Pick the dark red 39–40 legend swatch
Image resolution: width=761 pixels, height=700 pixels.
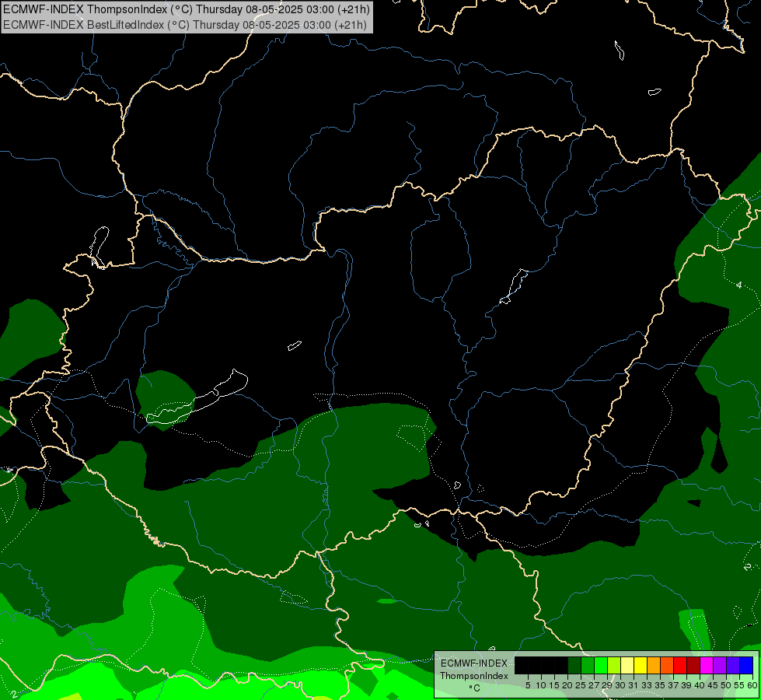point(693,665)
